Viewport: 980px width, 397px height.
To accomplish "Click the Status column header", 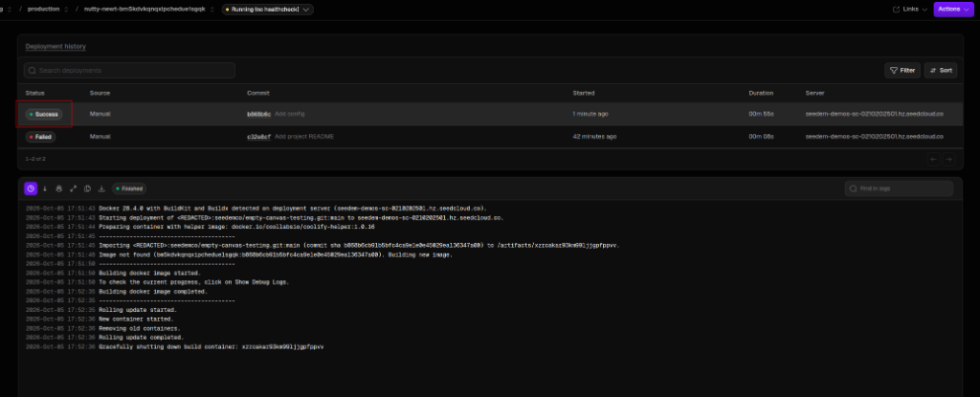I will tap(33, 93).
